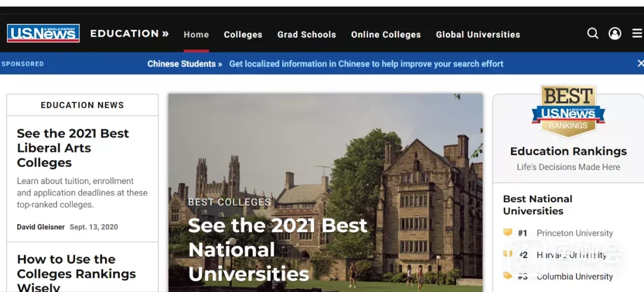Click the #1 rank badge icon
The height and width of the screenshot is (292, 644).
pos(508,232)
